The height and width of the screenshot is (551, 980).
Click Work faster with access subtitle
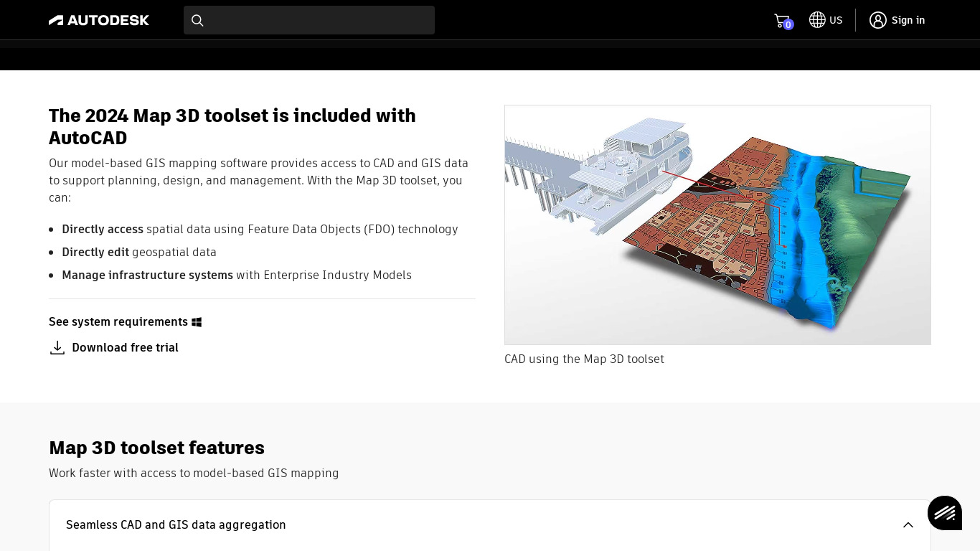pyautogui.click(x=194, y=473)
